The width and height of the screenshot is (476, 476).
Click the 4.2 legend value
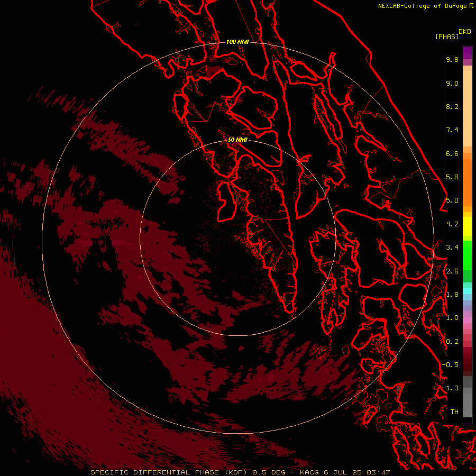pos(452,224)
